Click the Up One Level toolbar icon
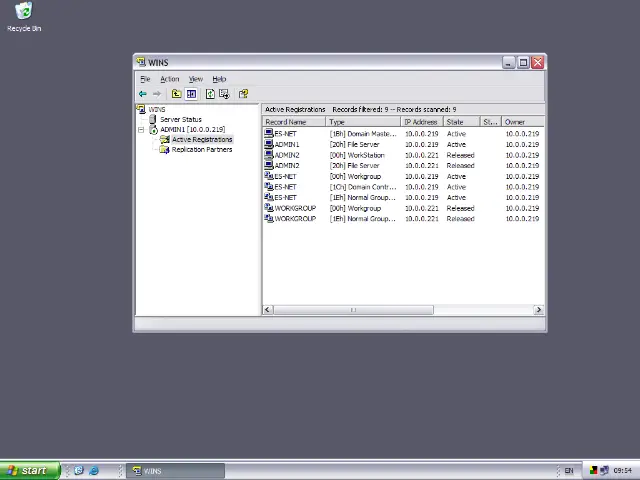 click(176, 94)
